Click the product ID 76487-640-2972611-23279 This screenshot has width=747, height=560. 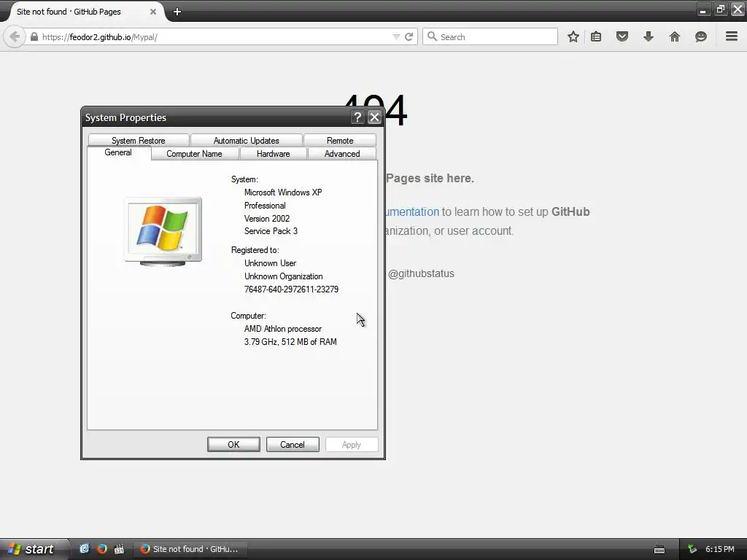click(x=291, y=289)
